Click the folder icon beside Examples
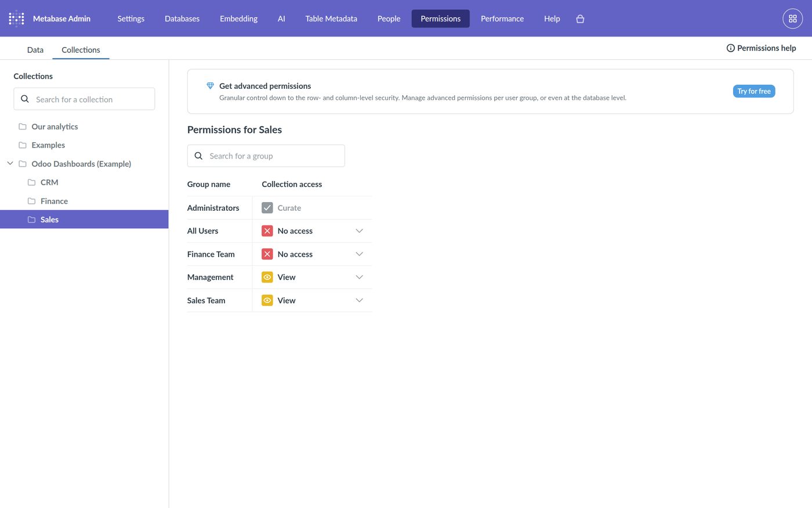Screen dimensions: 812x508 (x=23, y=145)
